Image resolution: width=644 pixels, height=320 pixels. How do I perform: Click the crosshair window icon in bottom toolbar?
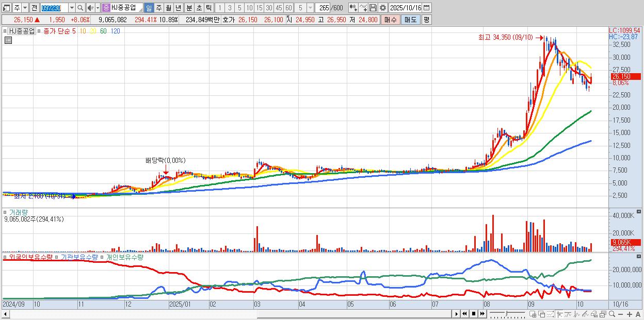[x=533, y=314]
